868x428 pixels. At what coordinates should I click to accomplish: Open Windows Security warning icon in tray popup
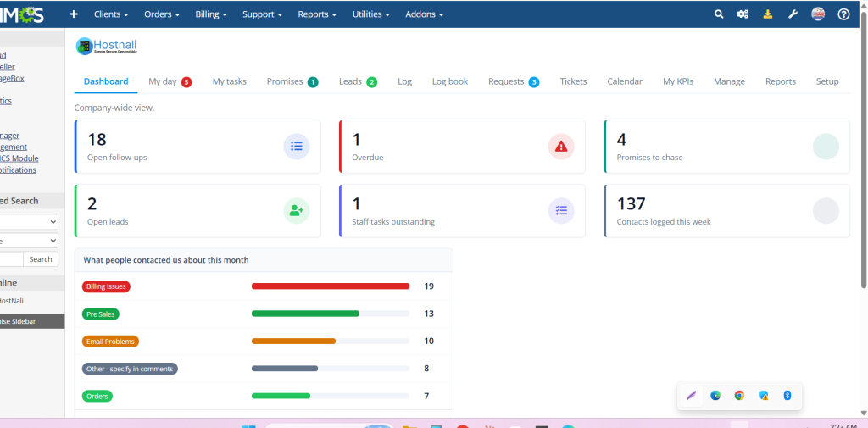pos(764,395)
